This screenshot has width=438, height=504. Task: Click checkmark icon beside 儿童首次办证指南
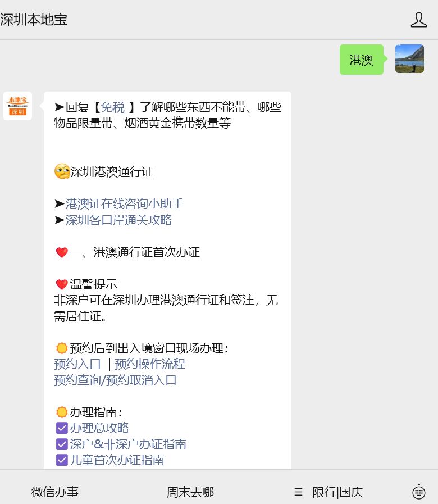pyautogui.click(x=62, y=460)
